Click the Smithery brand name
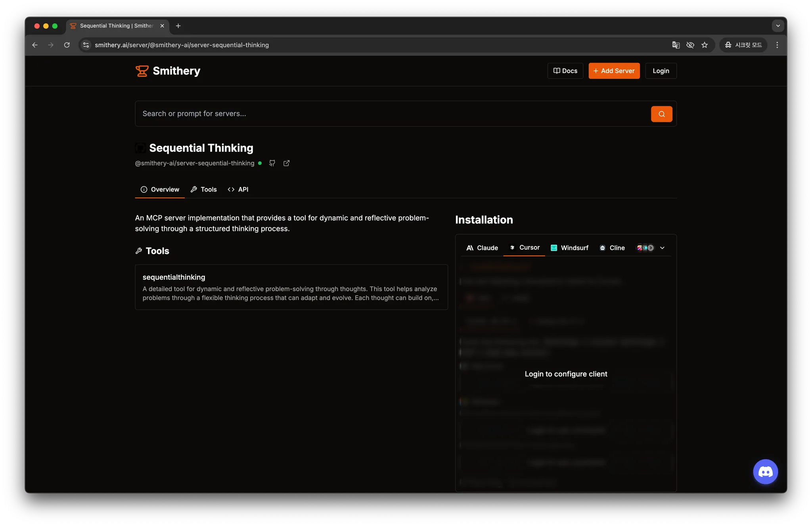The height and width of the screenshot is (526, 812). coord(176,71)
